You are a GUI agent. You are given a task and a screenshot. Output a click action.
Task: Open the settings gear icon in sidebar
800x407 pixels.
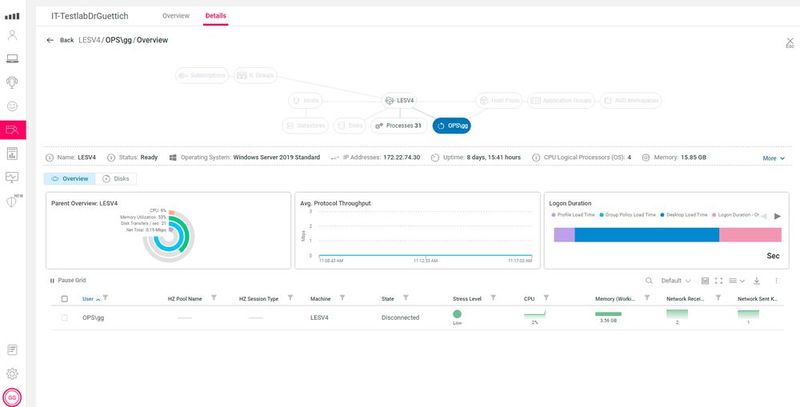click(x=12, y=373)
